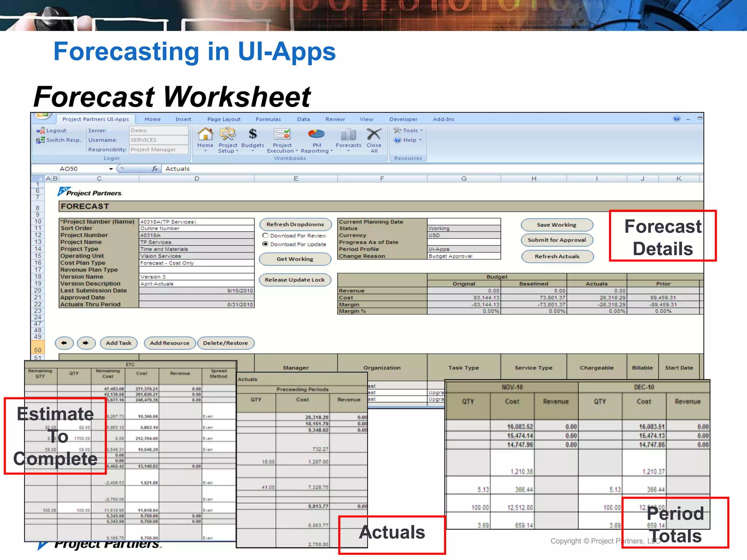Open the Forecasts icon
Image resolution: width=747 pixels, height=560 pixels.
coord(348,135)
